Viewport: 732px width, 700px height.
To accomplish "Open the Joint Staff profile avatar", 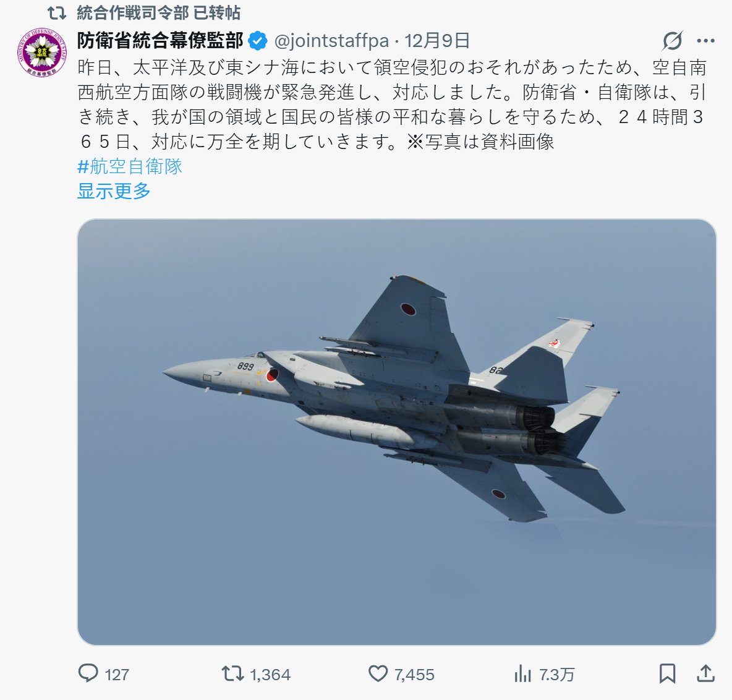I will (43, 53).
